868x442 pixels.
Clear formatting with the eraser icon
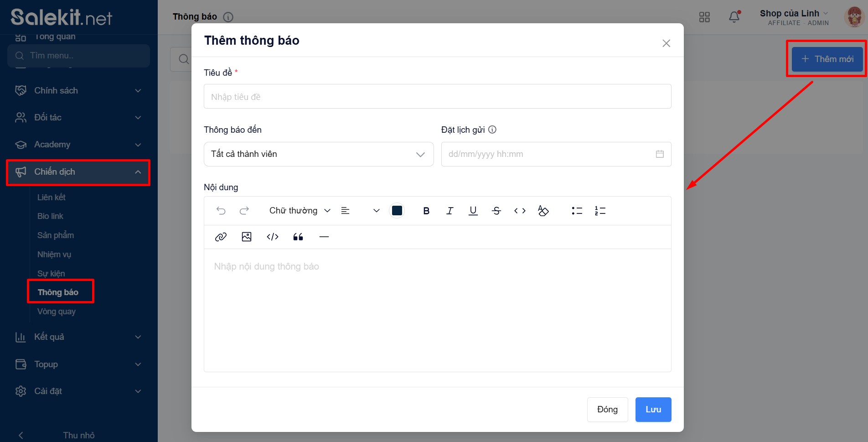tap(543, 211)
